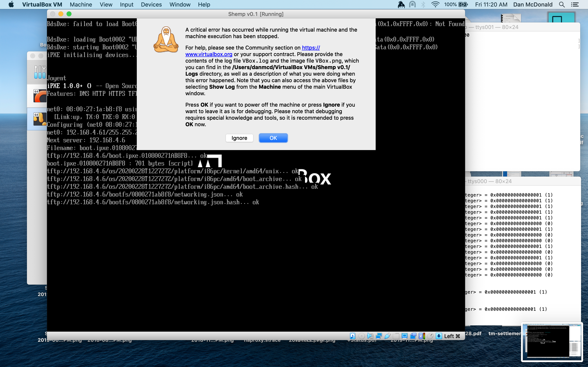588x367 pixels.
Task: Open the www.virtualbox.org link
Action: tap(208, 54)
